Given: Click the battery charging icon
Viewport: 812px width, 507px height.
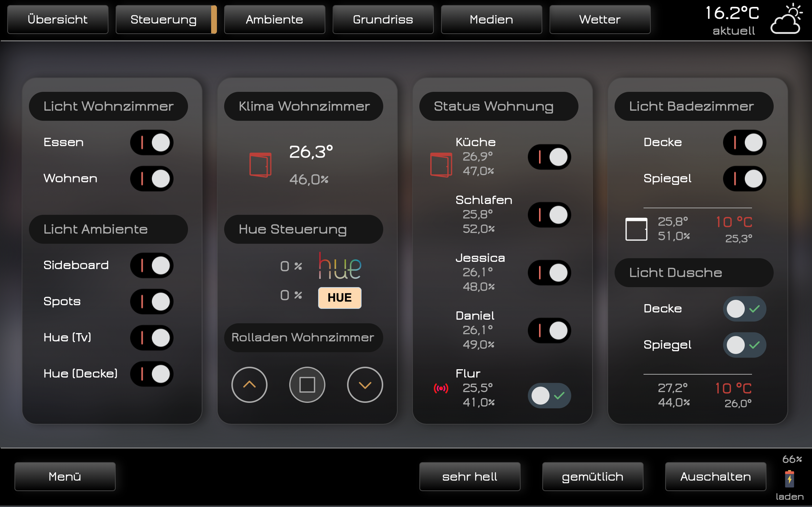Looking at the screenshot, I should (x=790, y=479).
